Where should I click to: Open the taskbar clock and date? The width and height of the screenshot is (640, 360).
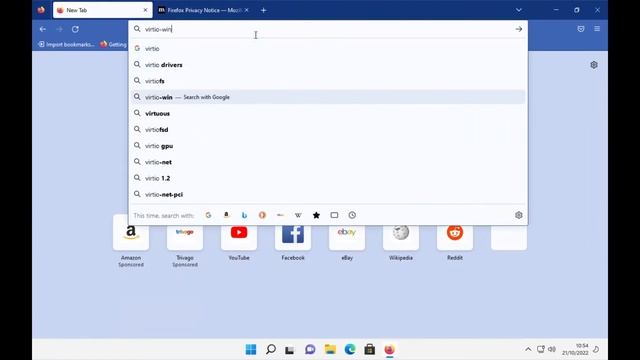tap(575, 349)
